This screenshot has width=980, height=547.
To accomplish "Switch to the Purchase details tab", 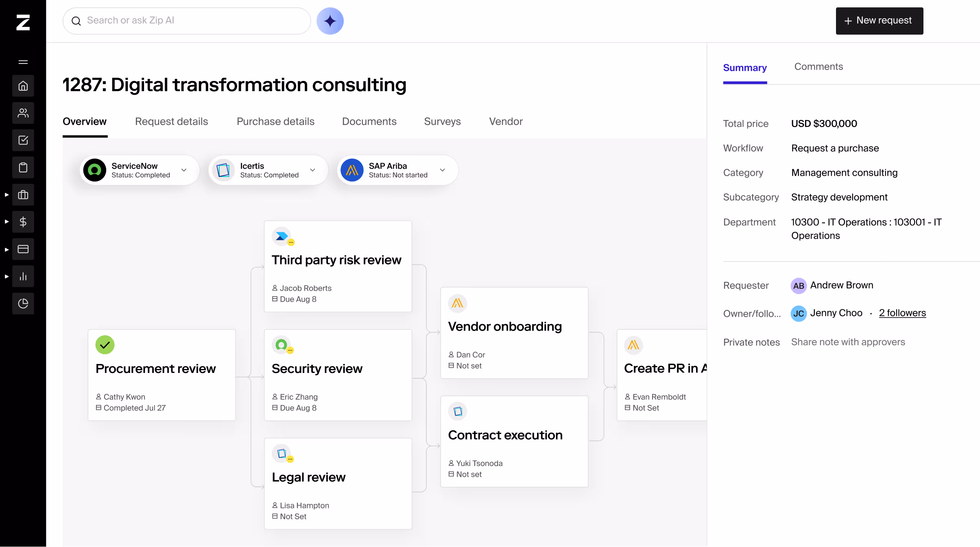I will 275,122.
